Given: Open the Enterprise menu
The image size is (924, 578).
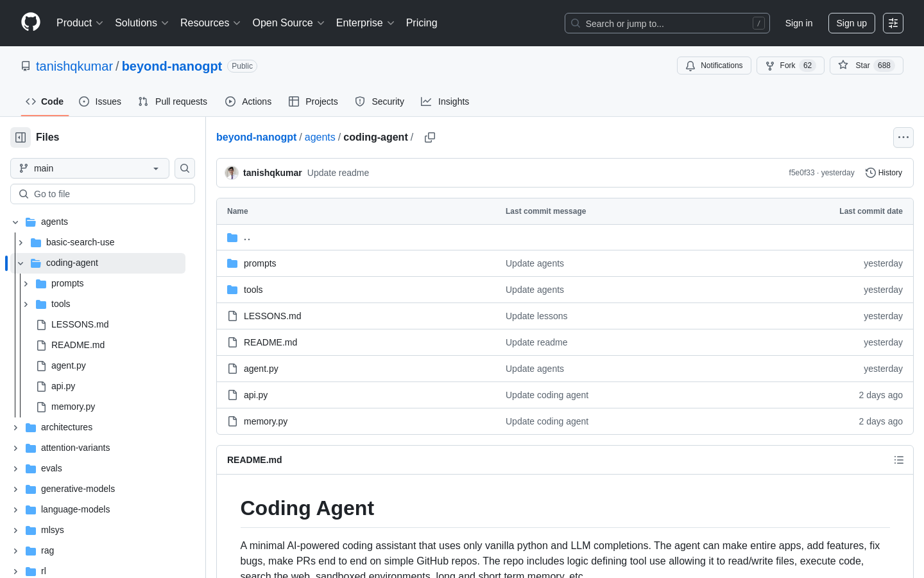Looking at the screenshot, I should [365, 23].
